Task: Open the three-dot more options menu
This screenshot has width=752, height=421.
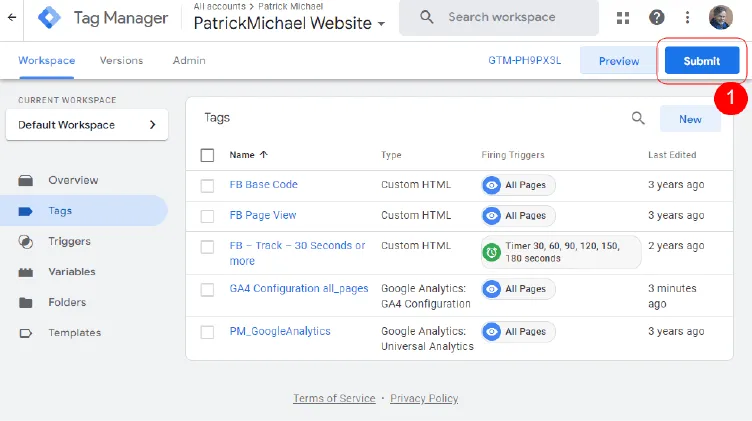Action: tap(687, 18)
